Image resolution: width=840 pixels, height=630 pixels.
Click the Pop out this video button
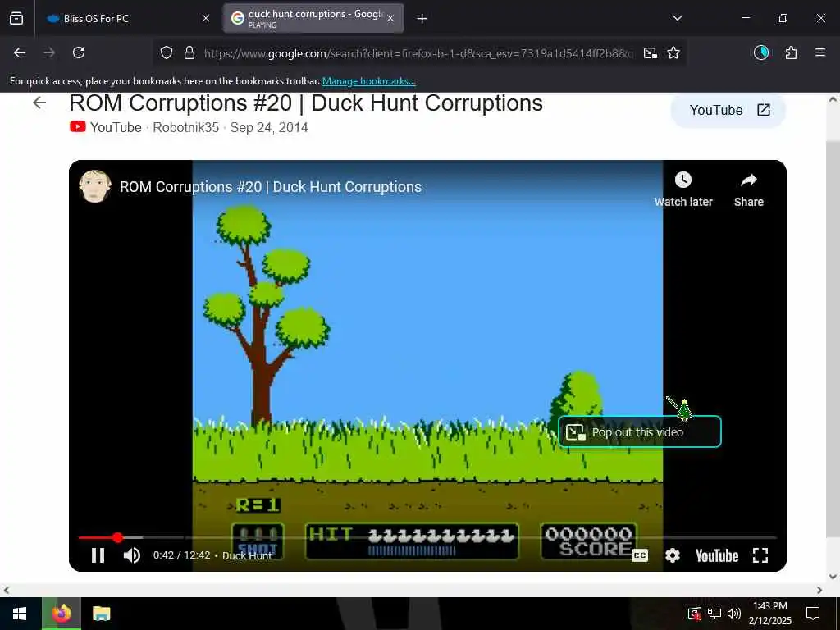[x=640, y=431]
